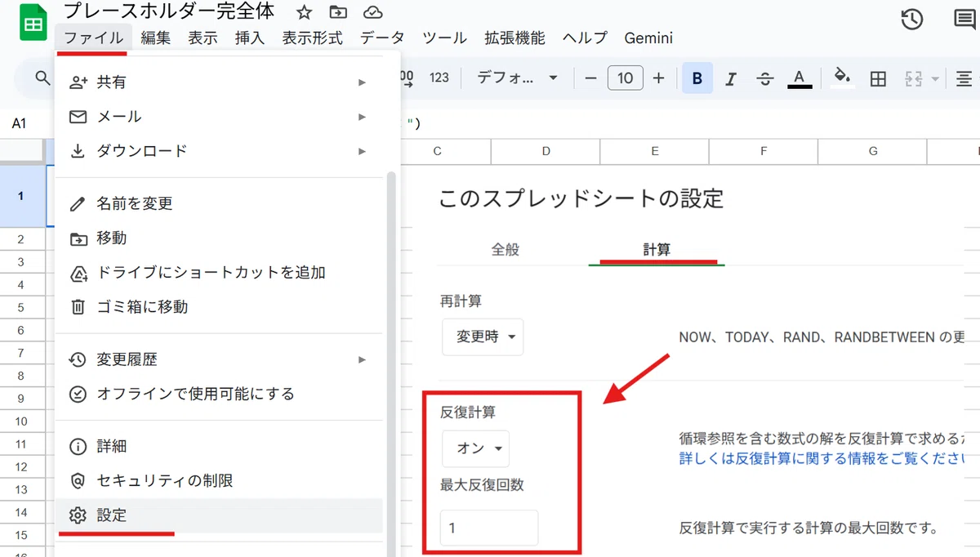Check the cloud save status icon
980x557 pixels.
pyautogui.click(x=372, y=12)
